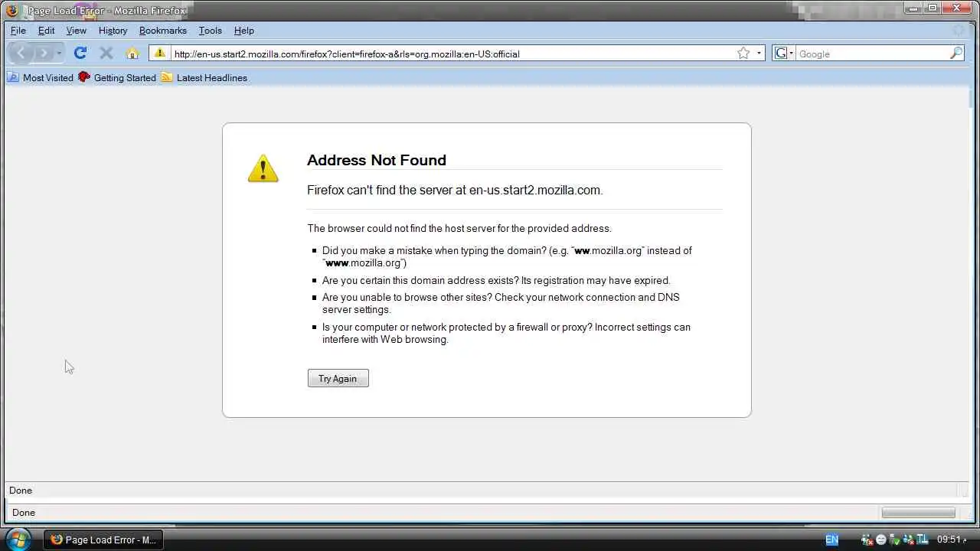Click the TL tray icon

tap(923, 540)
